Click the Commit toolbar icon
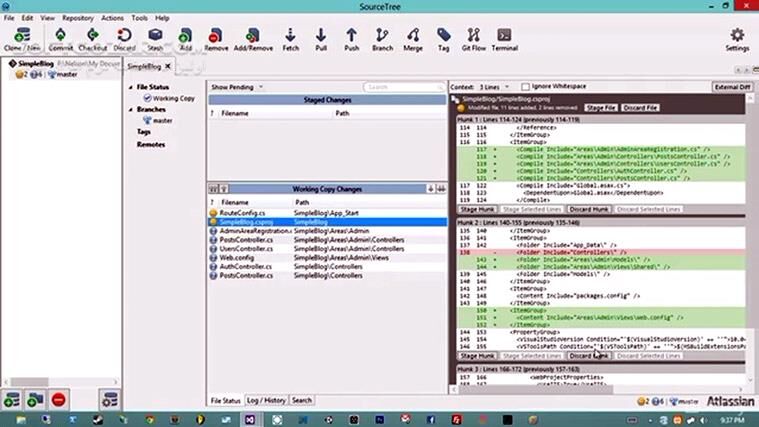 pyautogui.click(x=60, y=38)
